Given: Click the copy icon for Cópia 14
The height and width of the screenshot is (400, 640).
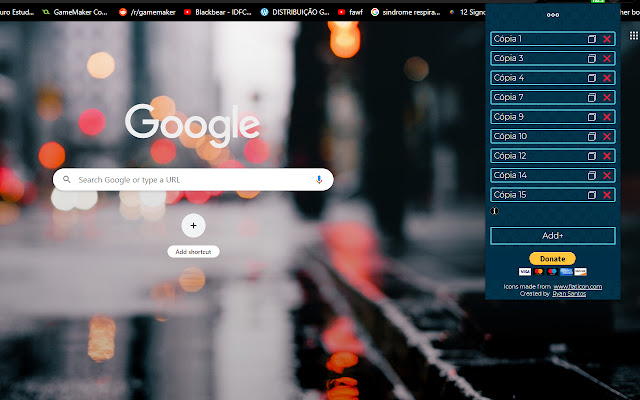Looking at the screenshot, I should pos(591,176).
